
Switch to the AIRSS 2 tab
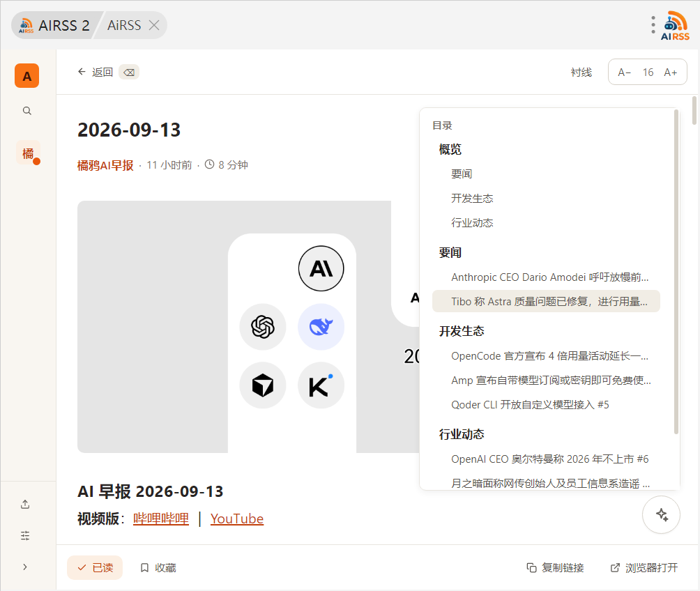click(x=54, y=26)
